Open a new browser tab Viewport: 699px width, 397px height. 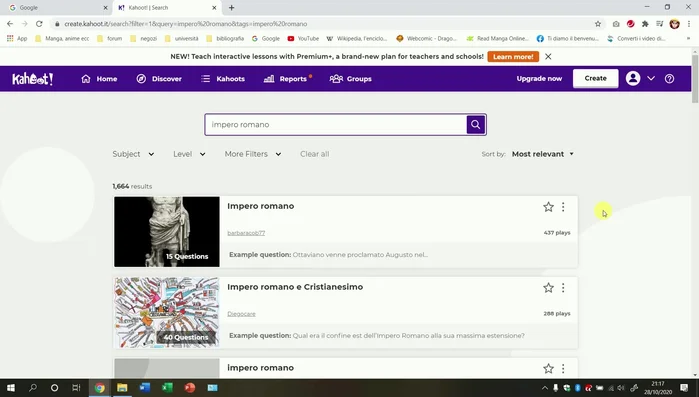click(231, 8)
